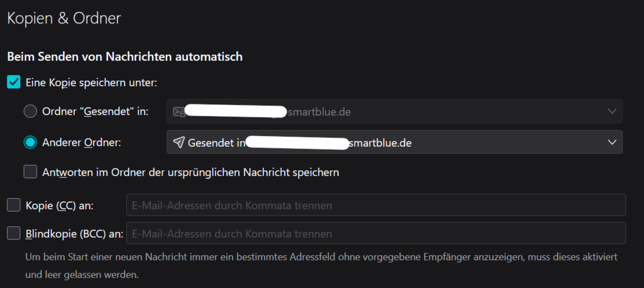Focus the BCC email addresses input field
The image size is (644, 288).
pos(376,233)
